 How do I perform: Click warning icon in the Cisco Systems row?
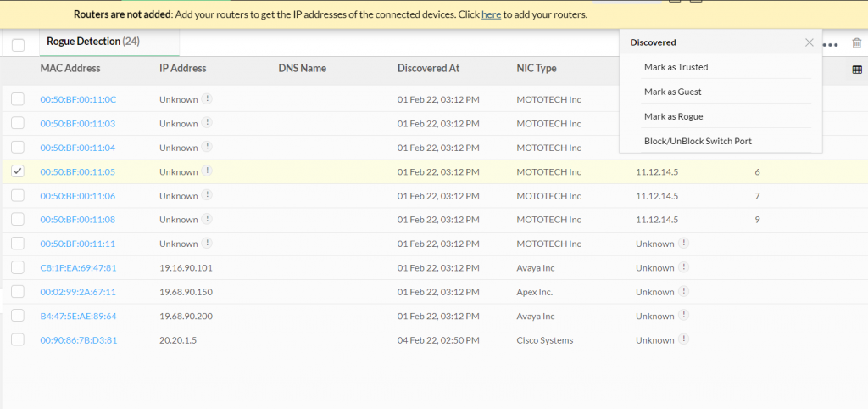(x=684, y=340)
